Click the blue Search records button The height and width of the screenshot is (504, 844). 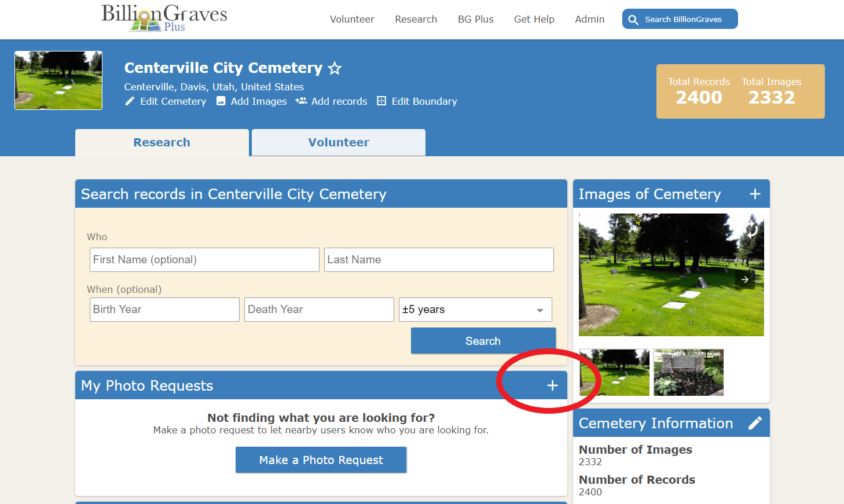[483, 341]
